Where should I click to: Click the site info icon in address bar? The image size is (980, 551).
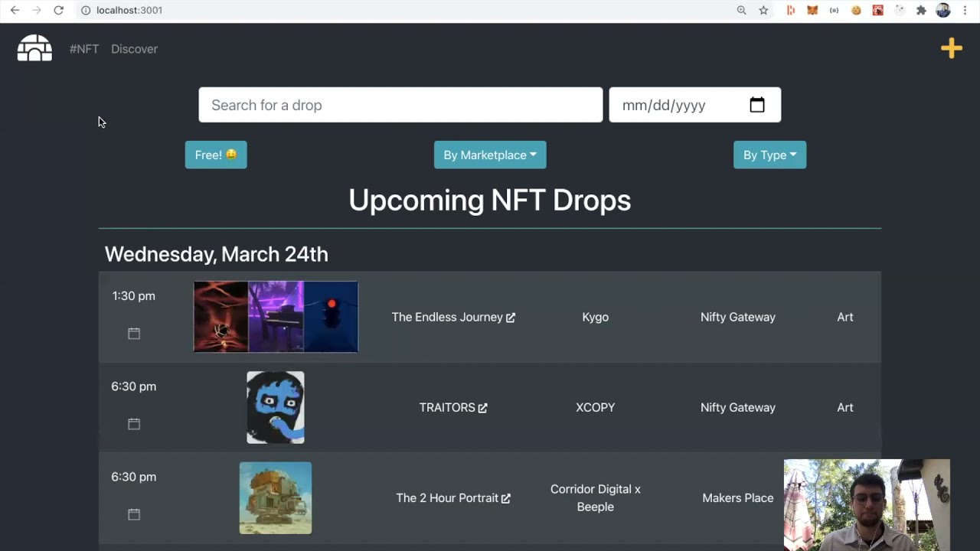[x=86, y=10]
